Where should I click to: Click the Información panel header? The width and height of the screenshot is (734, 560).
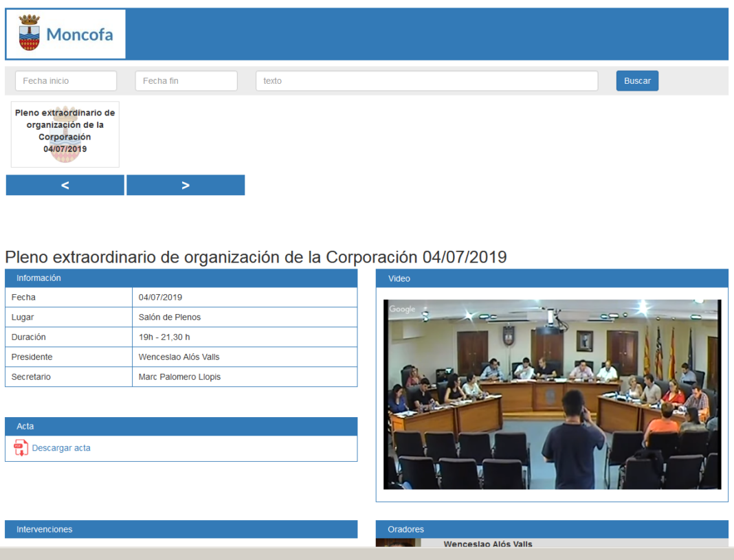pyautogui.click(x=181, y=278)
